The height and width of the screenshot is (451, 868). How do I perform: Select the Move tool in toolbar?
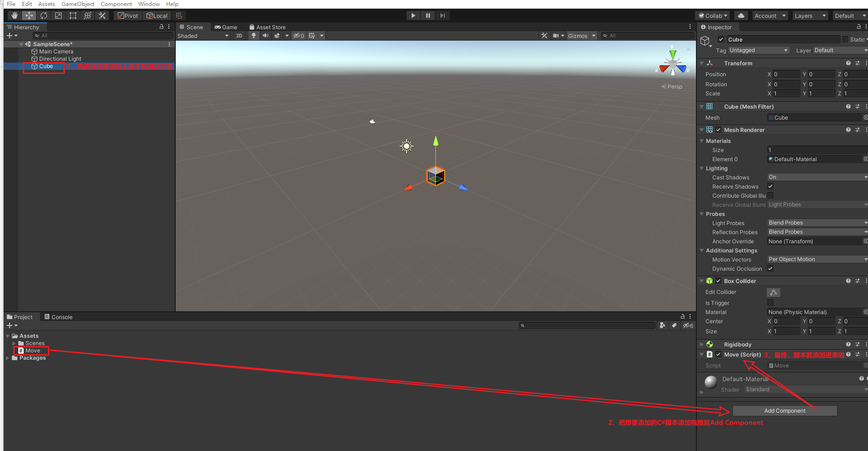click(29, 16)
